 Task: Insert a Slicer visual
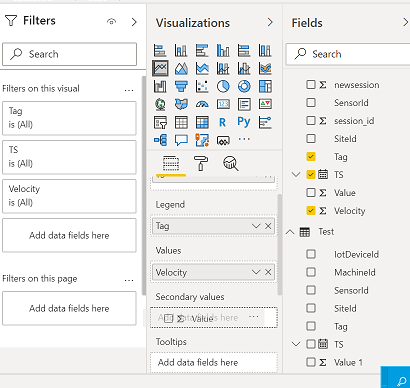160,122
